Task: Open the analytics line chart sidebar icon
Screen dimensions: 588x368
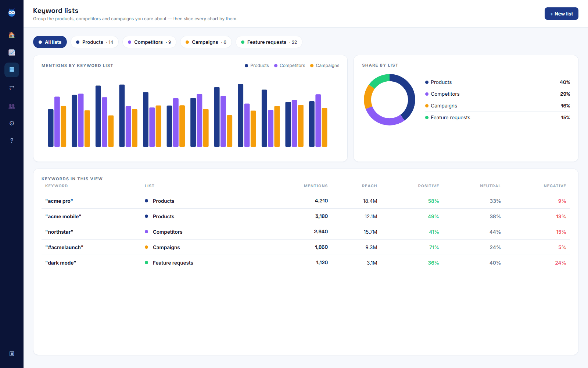Action: click(12, 52)
